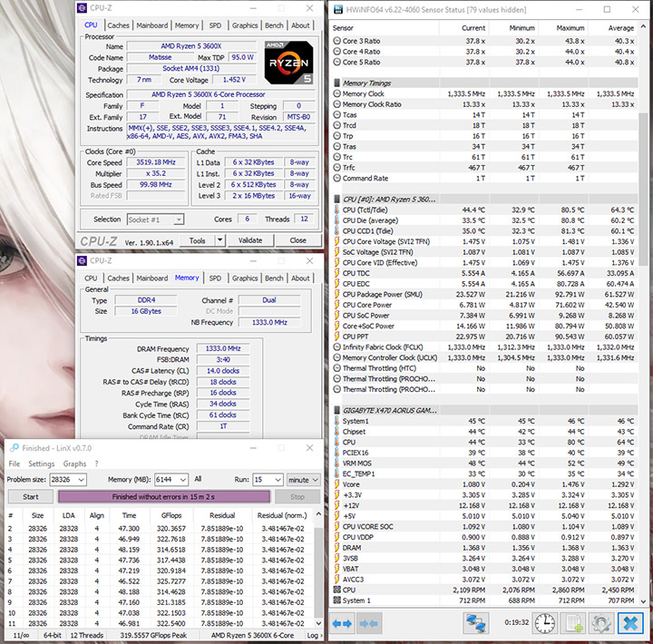653x644 pixels.
Task: Open the Settings menu in LinX
Action: tap(41, 463)
